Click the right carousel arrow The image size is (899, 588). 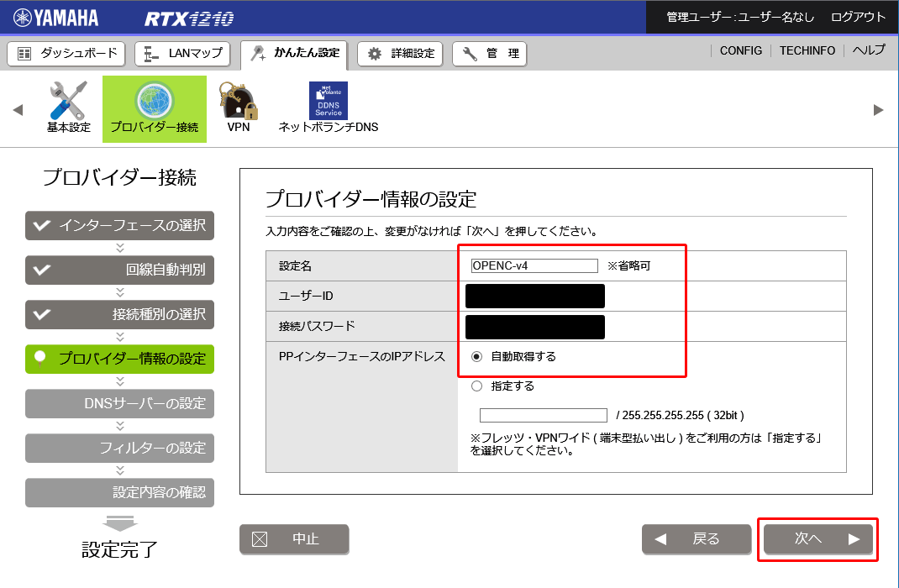click(878, 109)
